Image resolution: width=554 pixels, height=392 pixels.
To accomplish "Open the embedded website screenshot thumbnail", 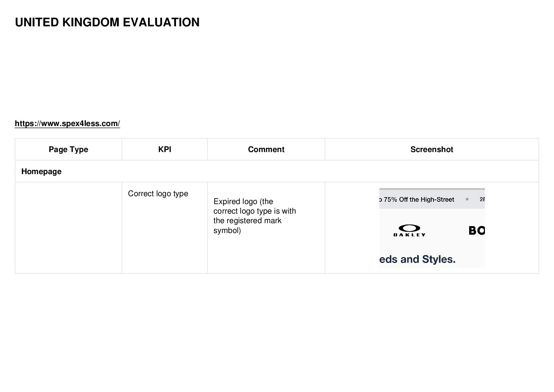I will point(432,228).
